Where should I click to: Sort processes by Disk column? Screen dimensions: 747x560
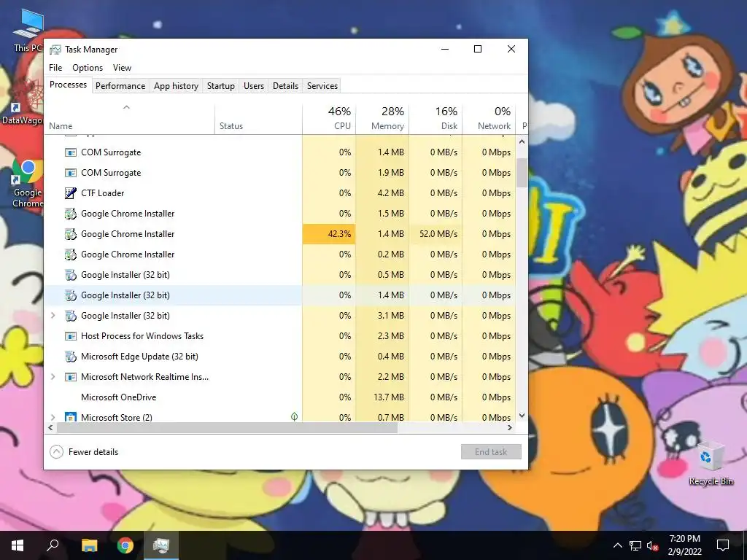(436, 118)
